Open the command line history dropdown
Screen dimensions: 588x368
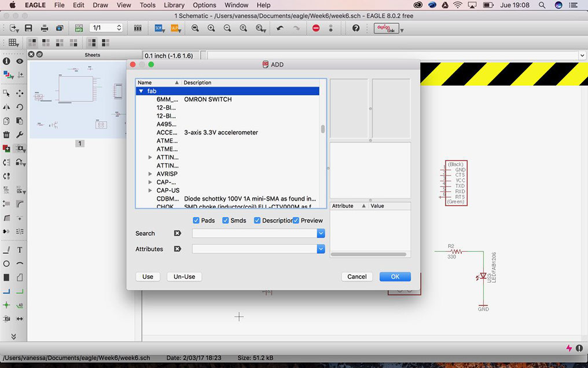point(582,56)
